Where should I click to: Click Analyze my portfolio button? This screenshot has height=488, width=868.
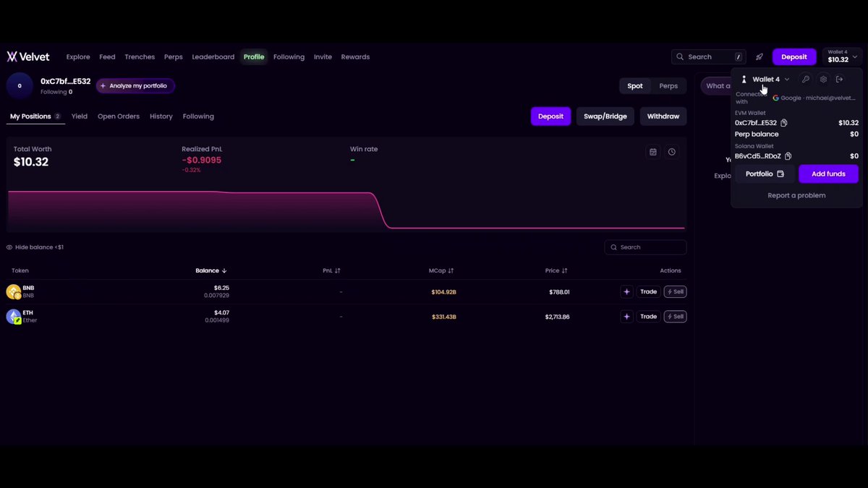[135, 86]
